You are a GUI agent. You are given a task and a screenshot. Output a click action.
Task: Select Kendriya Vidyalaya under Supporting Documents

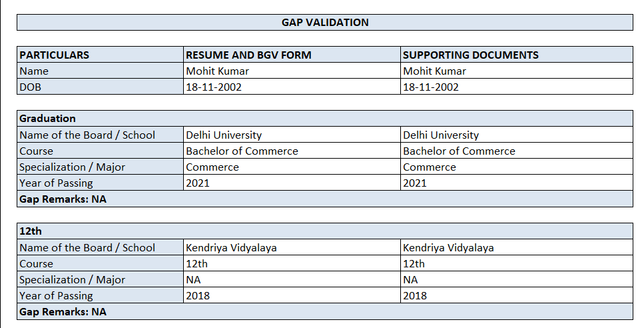(x=448, y=248)
